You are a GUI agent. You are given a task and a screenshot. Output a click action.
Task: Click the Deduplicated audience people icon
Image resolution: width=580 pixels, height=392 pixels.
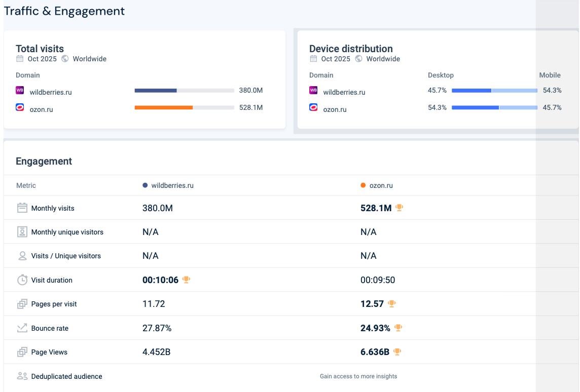point(22,376)
